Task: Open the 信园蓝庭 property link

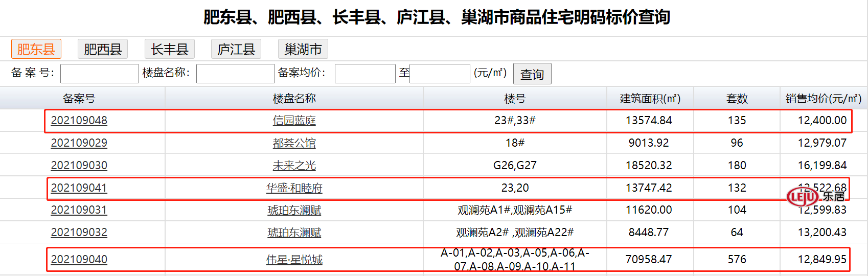Action: [294, 121]
